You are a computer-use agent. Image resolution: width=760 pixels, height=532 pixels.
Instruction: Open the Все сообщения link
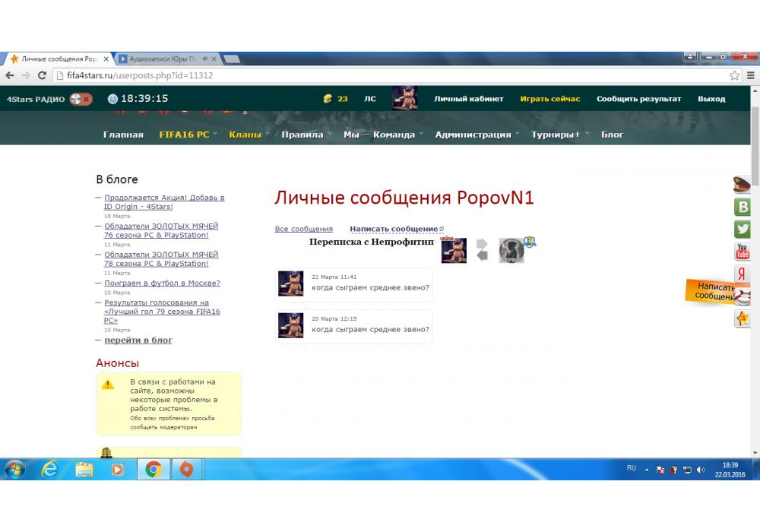(x=303, y=229)
